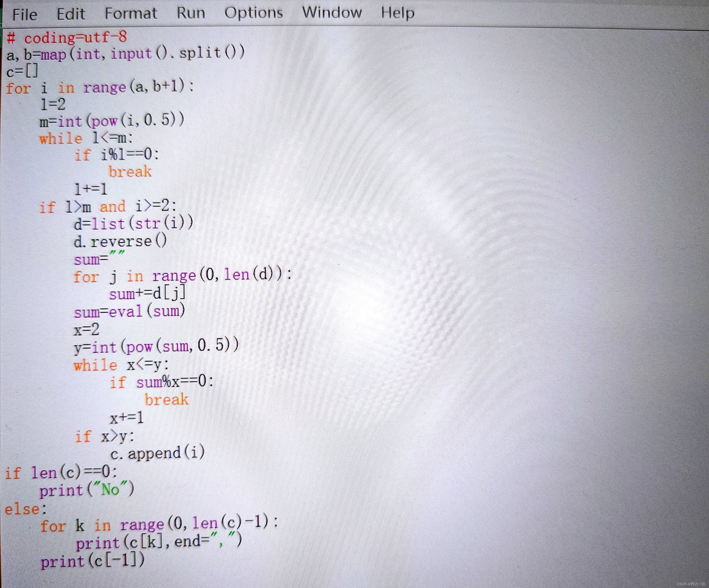Open the Format menu

(131, 13)
